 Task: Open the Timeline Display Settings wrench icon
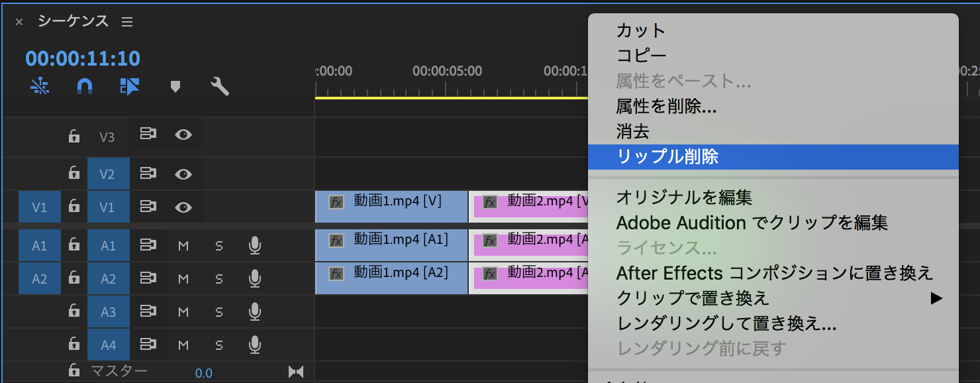(219, 85)
